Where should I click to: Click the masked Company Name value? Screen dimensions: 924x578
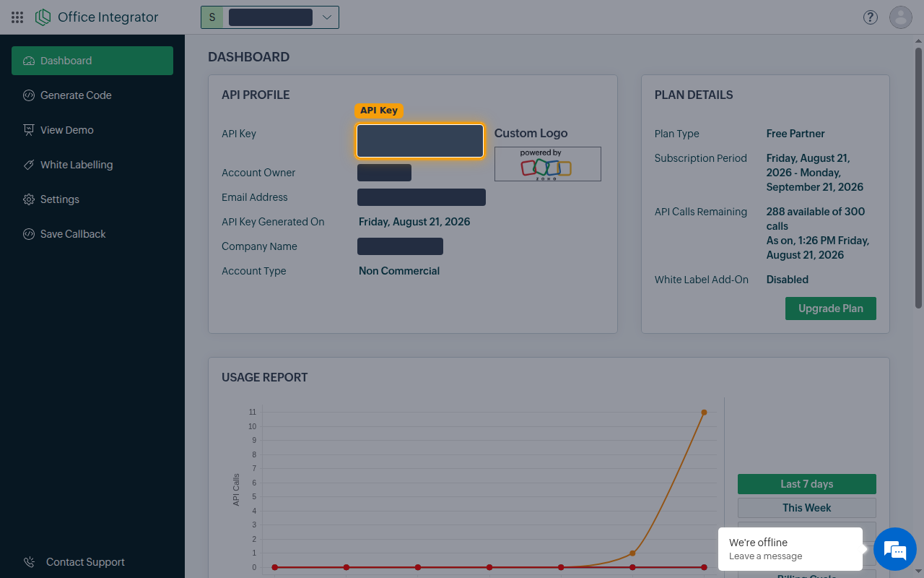(x=400, y=246)
